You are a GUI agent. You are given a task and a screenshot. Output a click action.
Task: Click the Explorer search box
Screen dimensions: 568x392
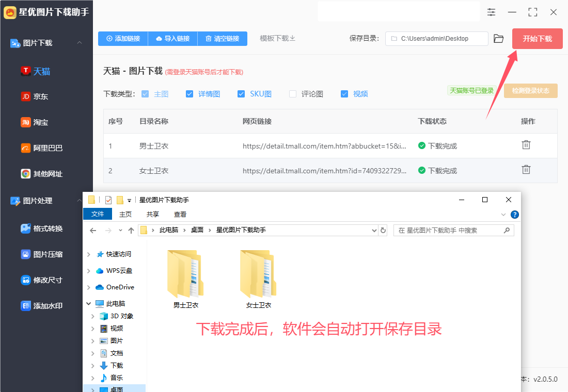[453, 230]
